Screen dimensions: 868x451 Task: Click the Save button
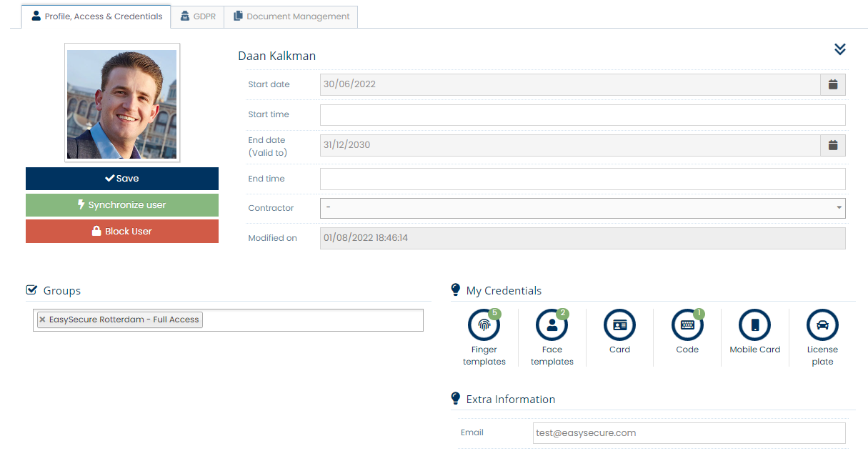[x=122, y=179]
